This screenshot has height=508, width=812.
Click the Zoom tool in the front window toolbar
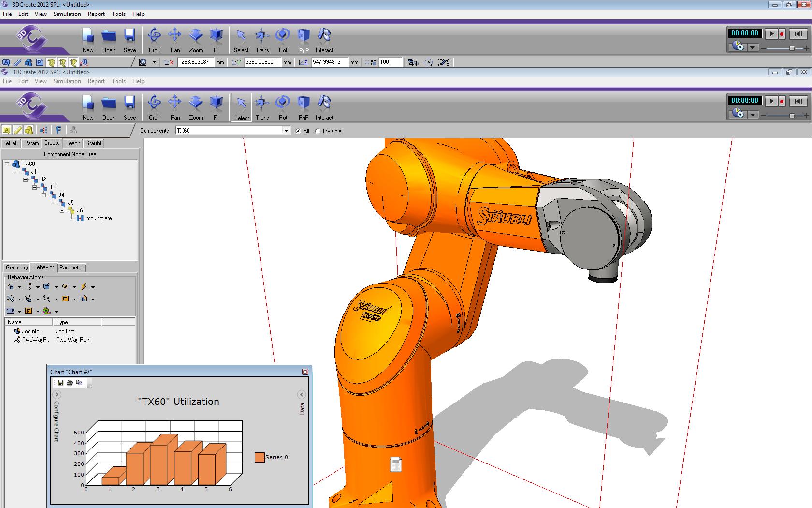coord(196,107)
